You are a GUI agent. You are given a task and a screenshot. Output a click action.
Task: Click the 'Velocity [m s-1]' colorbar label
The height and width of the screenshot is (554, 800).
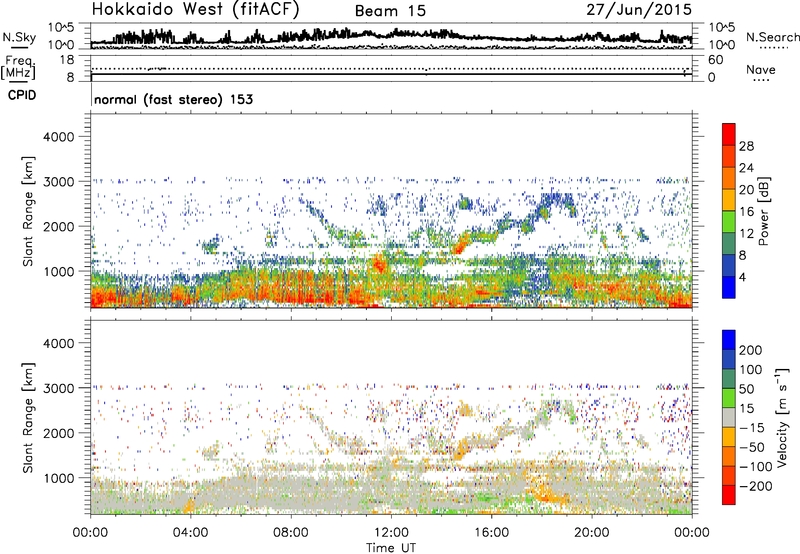(782, 417)
